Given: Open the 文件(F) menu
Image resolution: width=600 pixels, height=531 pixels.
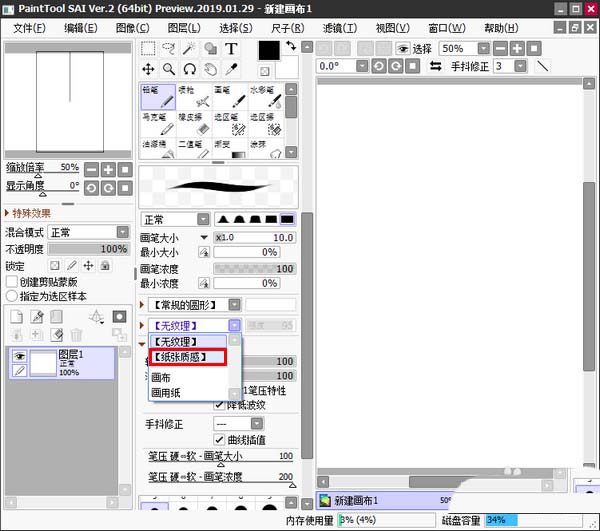Looking at the screenshot, I should coord(29,28).
